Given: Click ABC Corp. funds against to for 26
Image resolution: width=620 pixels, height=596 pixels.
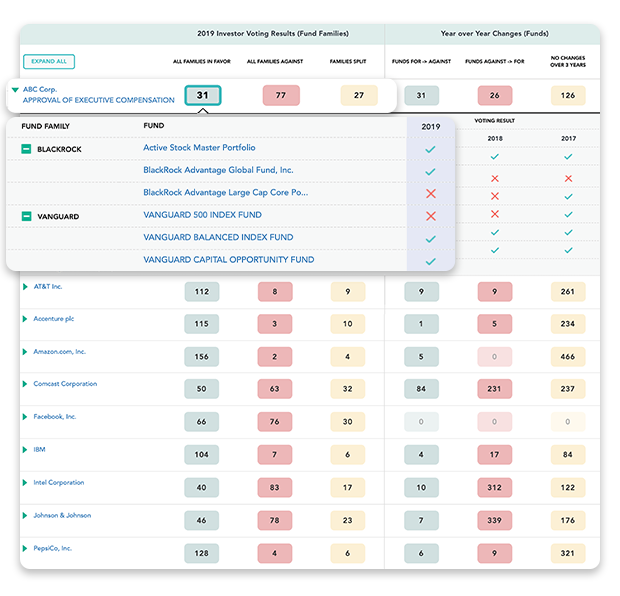Looking at the screenshot, I should point(495,95).
